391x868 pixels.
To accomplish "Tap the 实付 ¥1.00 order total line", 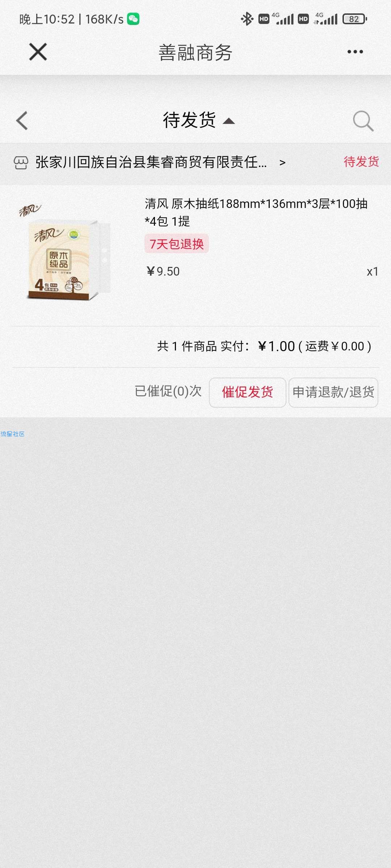I will (264, 346).
